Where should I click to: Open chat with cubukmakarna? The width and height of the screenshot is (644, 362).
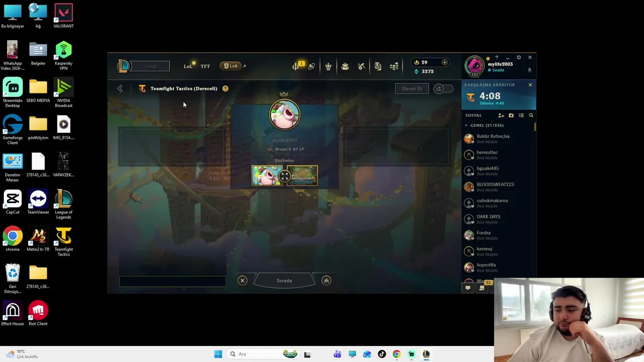click(498, 203)
